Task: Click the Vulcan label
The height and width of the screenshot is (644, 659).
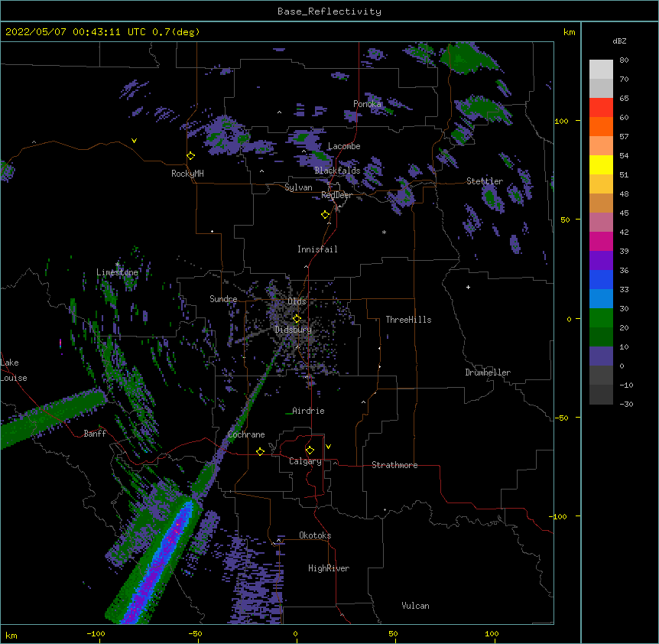Action: click(415, 606)
